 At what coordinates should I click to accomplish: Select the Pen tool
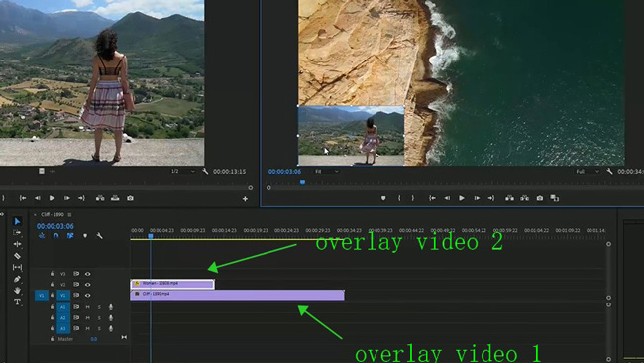tap(17, 279)
